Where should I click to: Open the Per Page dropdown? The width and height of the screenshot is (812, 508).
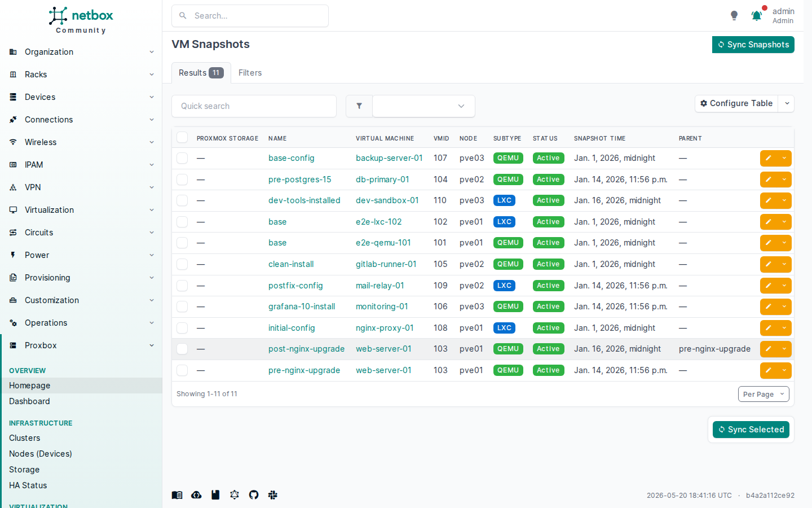(x=764, y=394)
